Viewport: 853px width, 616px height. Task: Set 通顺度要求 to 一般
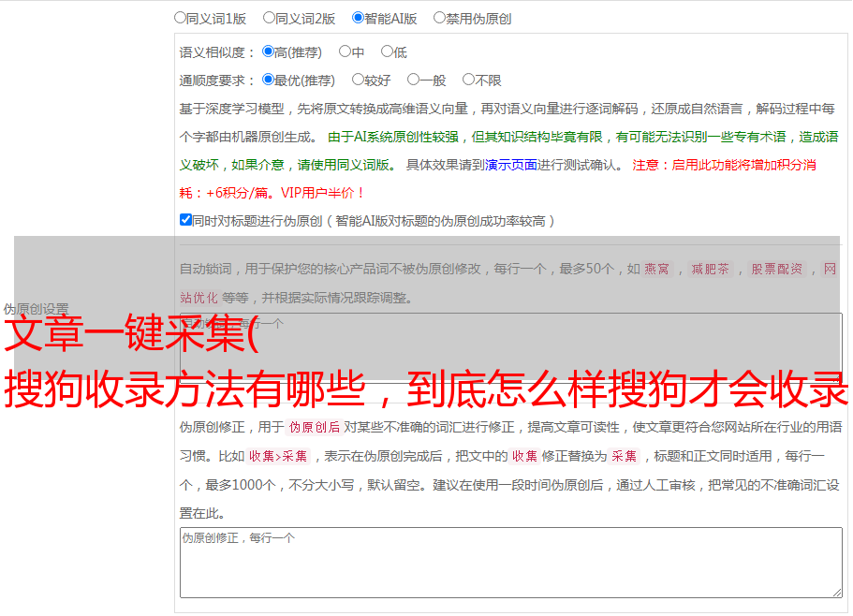(x=413, y=80)
